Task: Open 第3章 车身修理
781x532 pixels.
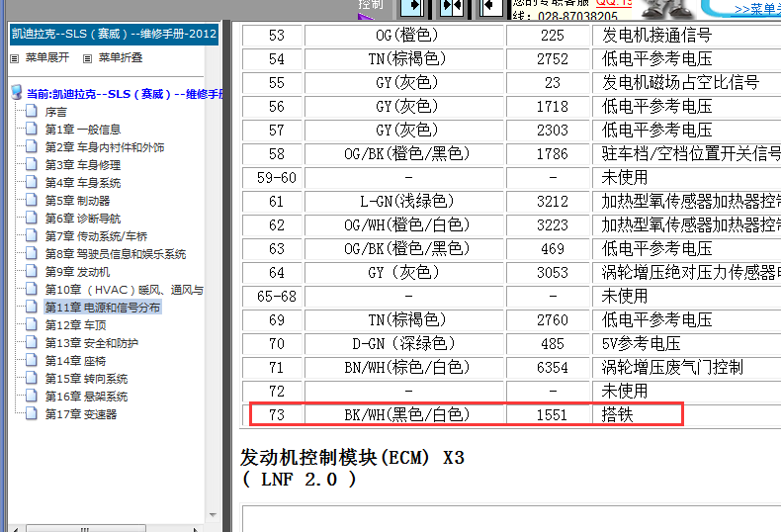Action: coord(83,165)
